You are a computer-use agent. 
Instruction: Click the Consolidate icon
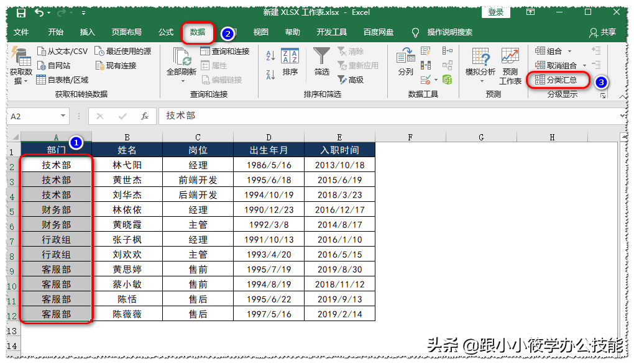[447, 51]
